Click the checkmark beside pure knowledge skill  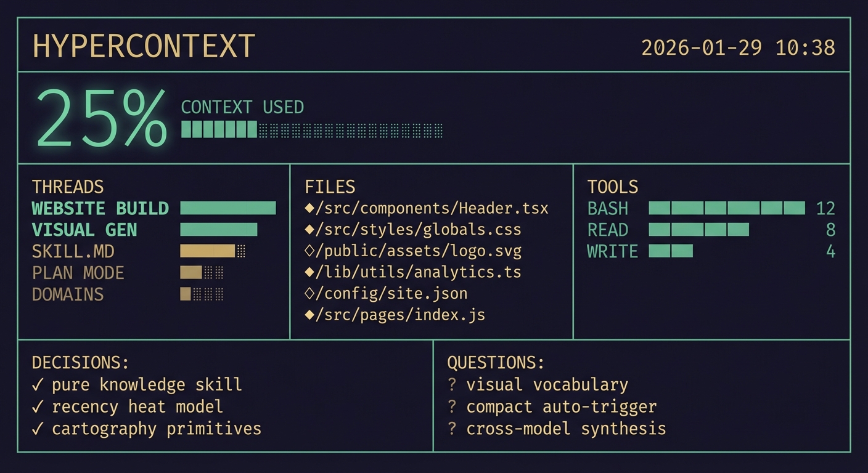[38, 384]
